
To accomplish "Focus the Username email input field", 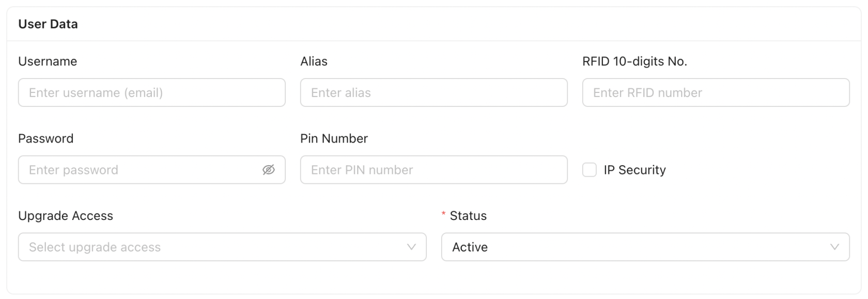I will 151,93.
